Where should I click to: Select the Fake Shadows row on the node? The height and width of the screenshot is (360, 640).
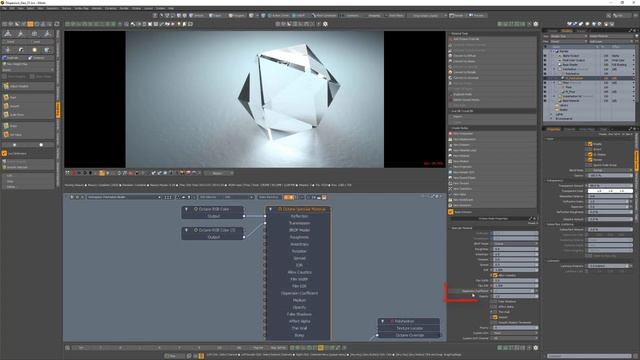pyautogui.click(x=299, y=314)
